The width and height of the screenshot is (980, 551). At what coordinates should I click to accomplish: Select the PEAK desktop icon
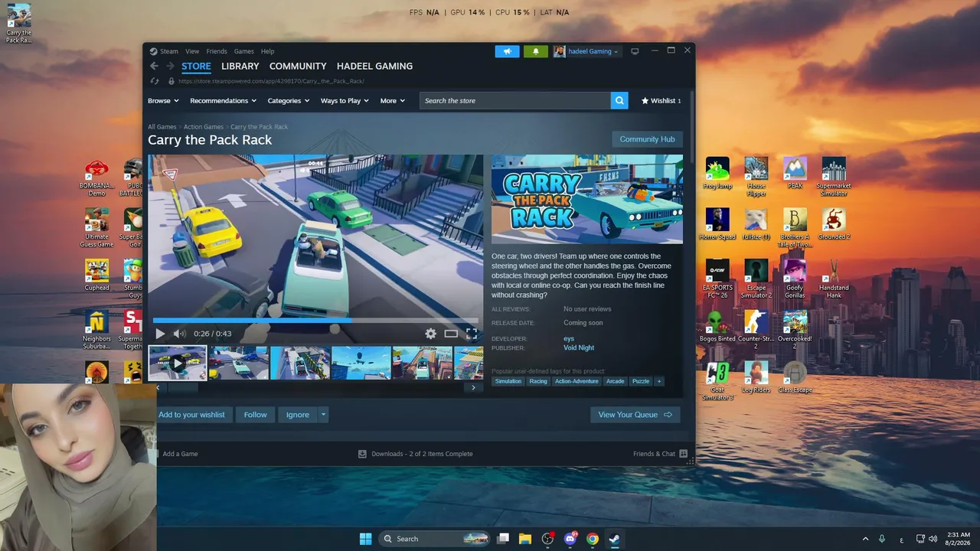point(795,174)
